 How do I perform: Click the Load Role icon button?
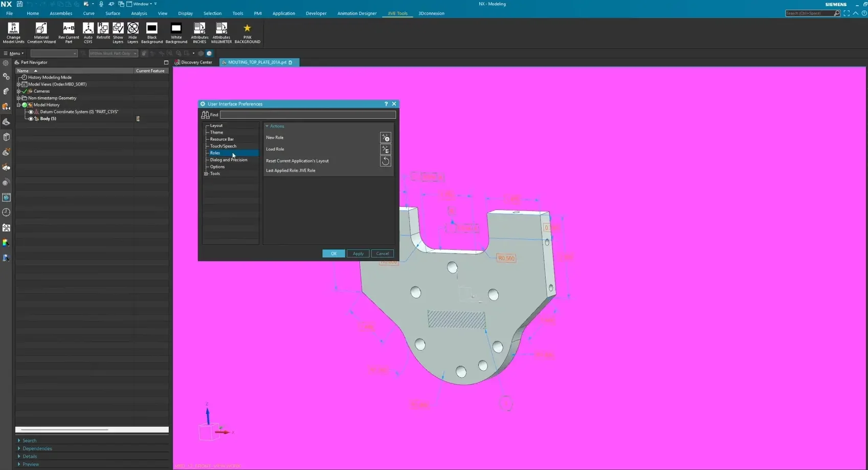[x=386, y=149]
